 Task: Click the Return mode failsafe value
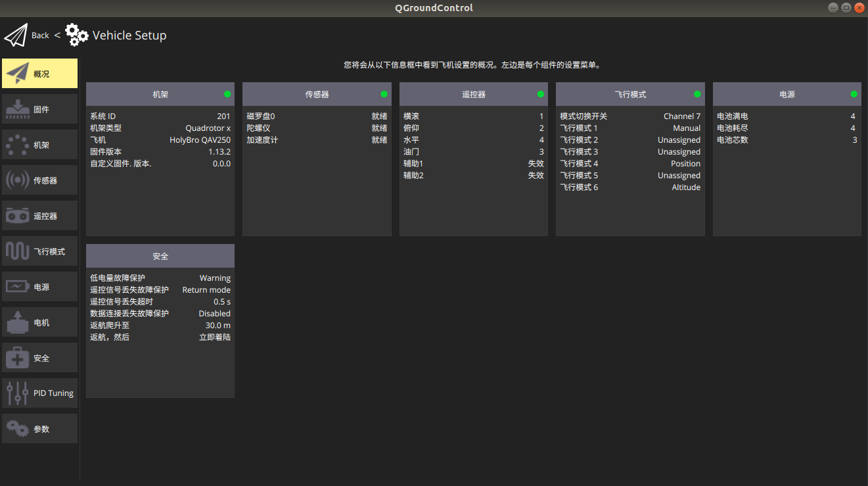tap(206, 290)
